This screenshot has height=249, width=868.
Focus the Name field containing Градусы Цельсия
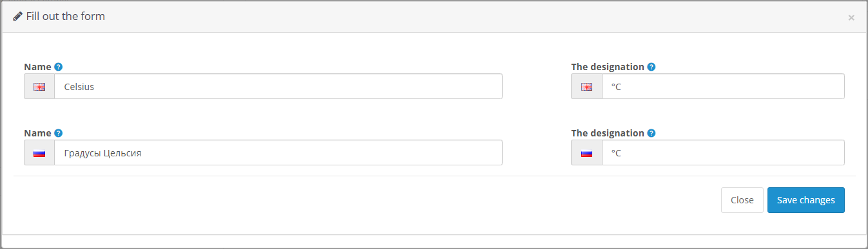tap(278, 152)
